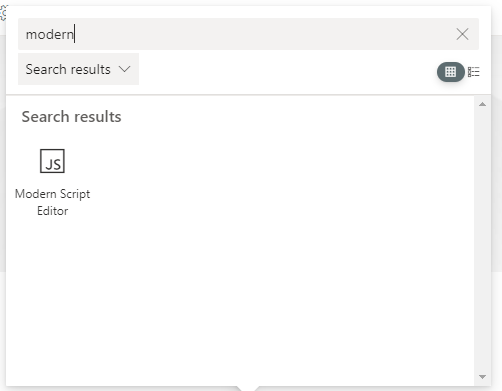Click the word Editor under the JS icon
The height and width of the screenshot is (391, 502).
(52, 211)
